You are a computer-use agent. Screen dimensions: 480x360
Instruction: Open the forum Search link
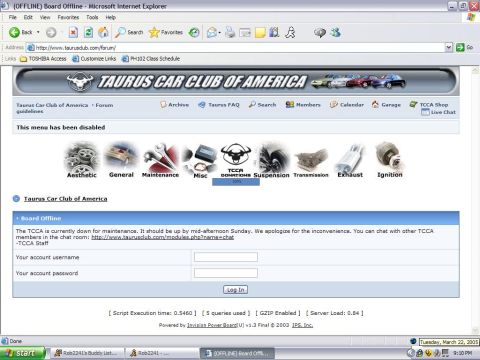[262, 105]
